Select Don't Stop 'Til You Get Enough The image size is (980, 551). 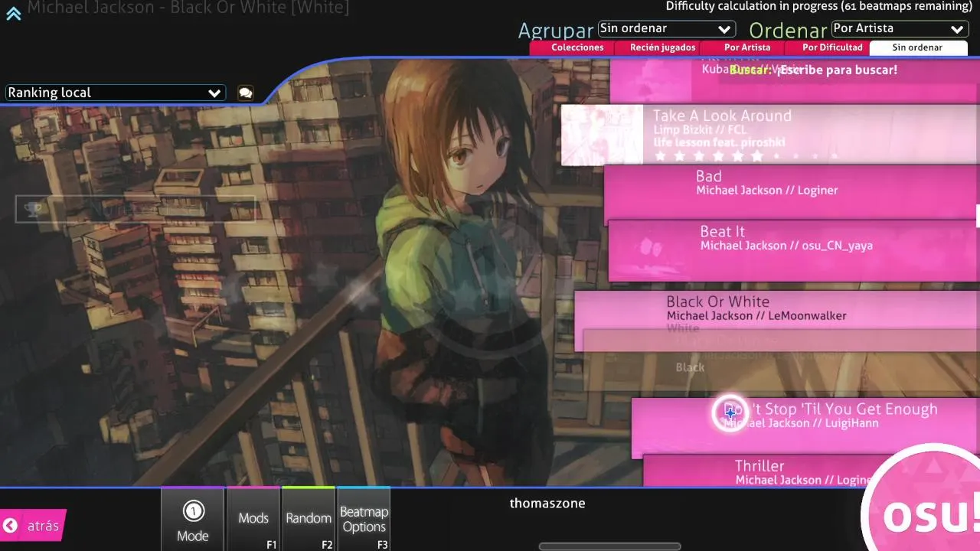coord(805,428)
